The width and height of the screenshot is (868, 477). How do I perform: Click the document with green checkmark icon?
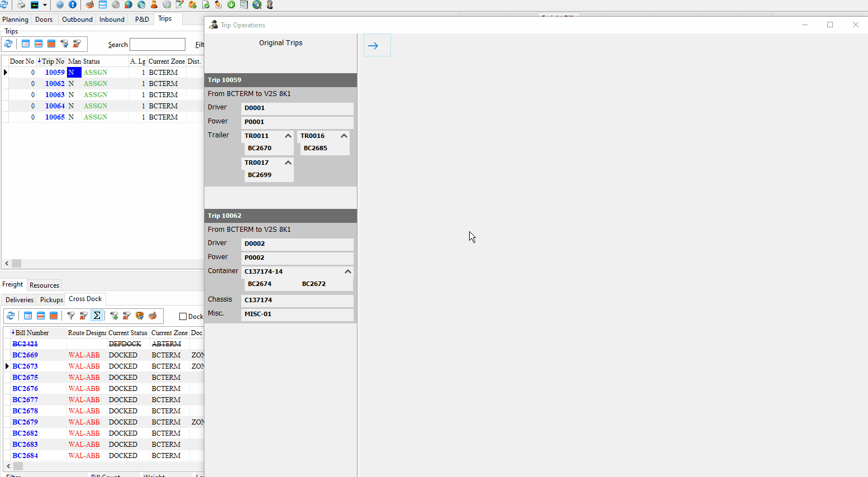click(206, 4)
